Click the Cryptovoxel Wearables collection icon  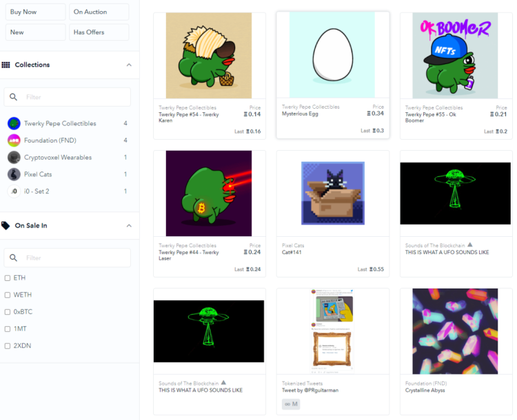click(14, 158)
